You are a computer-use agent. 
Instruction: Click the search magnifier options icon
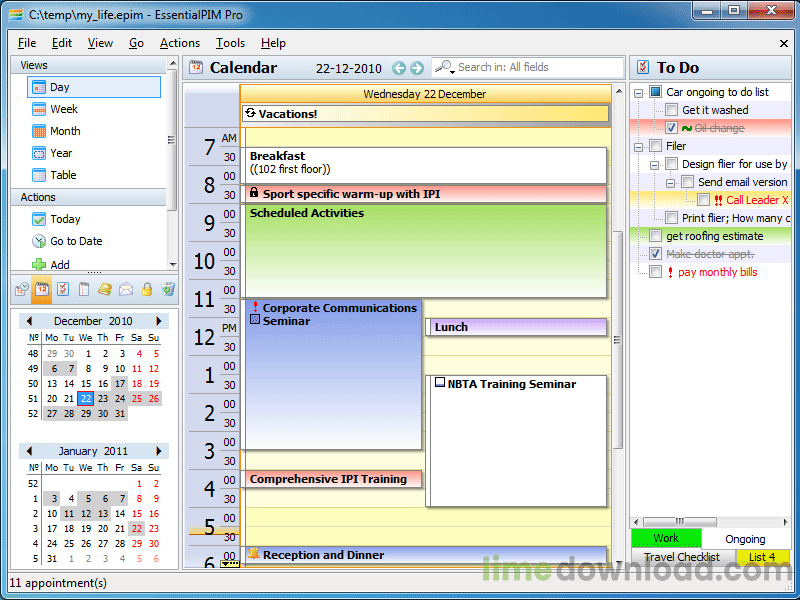pos(445,67)
